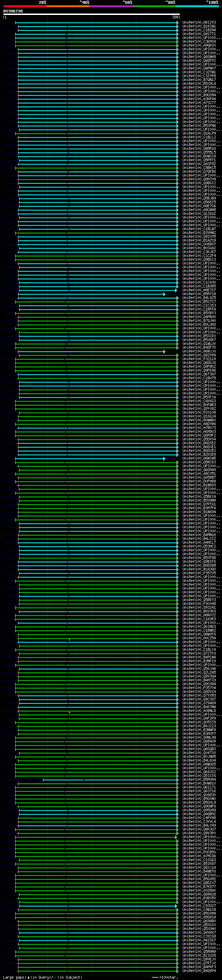Image resolution: width=222 pixels, height=980 pixels.
Task: Click the label UniRef100_Q8MP16
Action: (199, 149)
